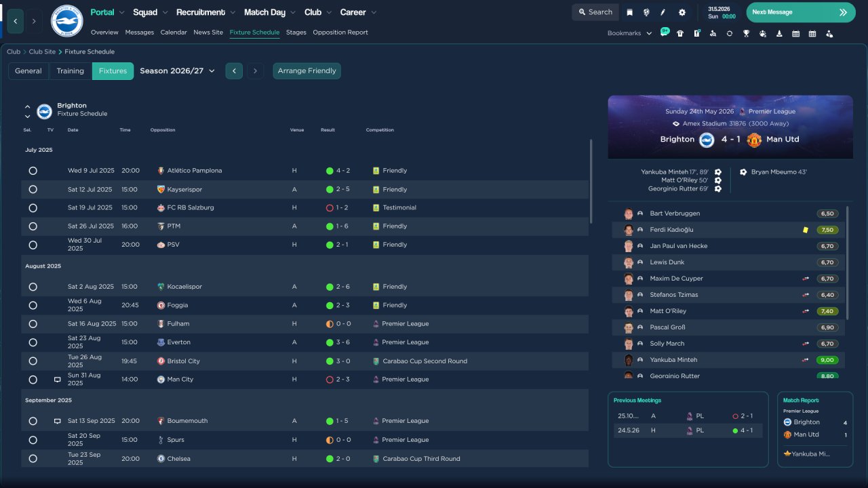Select the Chelsea fixture radio button
The height and width of the screenshot is (488, 868).
[33, 459]
